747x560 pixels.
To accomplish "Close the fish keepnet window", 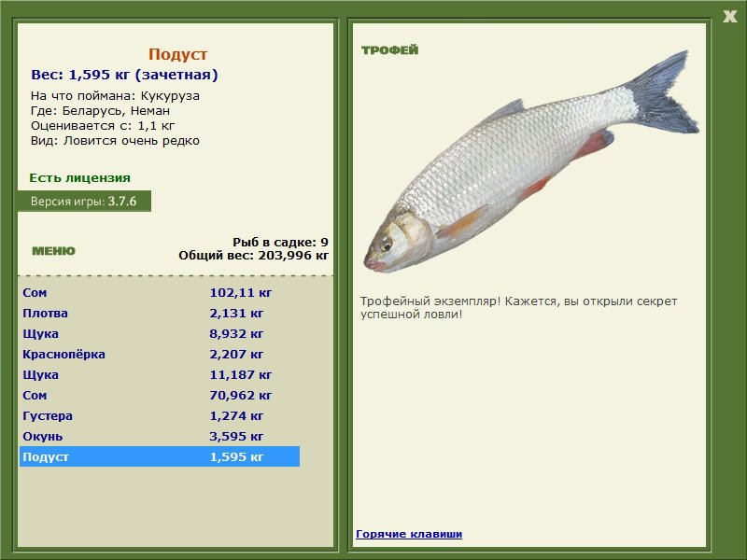I will [x=729, y=17].
